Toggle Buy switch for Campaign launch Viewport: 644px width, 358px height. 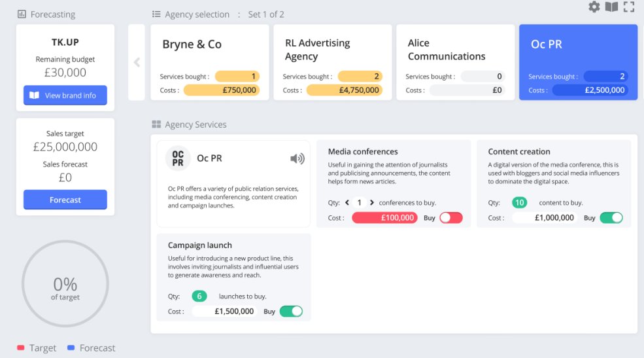tap(291, 312)
